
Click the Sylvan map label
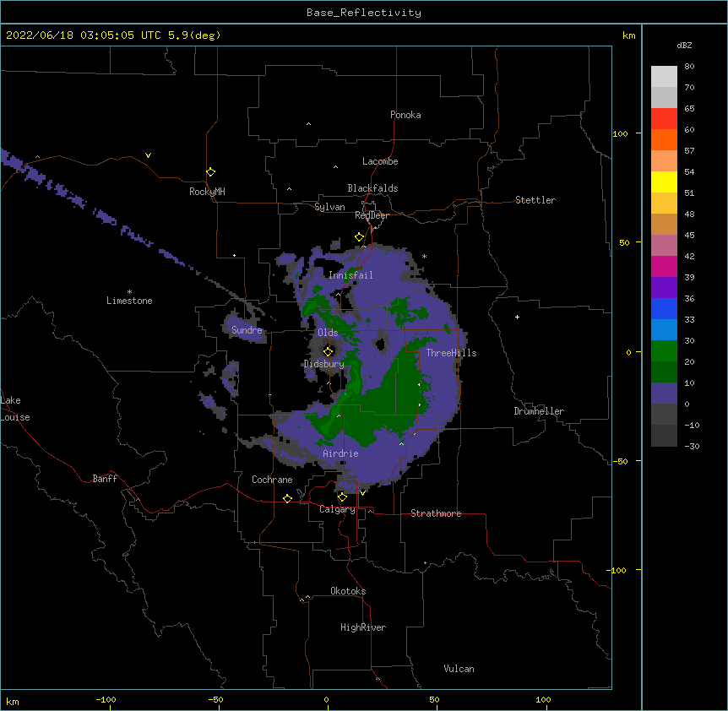329,207
